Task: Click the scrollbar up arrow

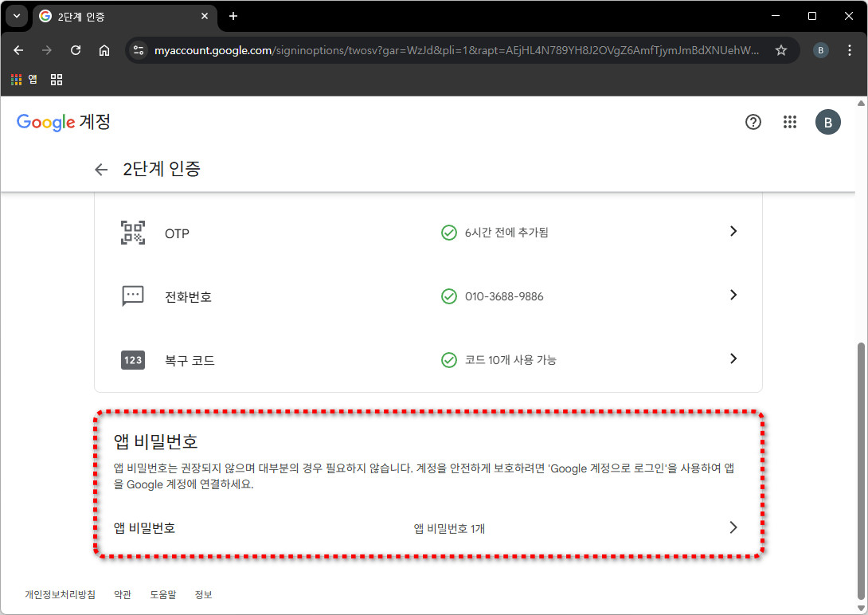Action: (861, 103)
